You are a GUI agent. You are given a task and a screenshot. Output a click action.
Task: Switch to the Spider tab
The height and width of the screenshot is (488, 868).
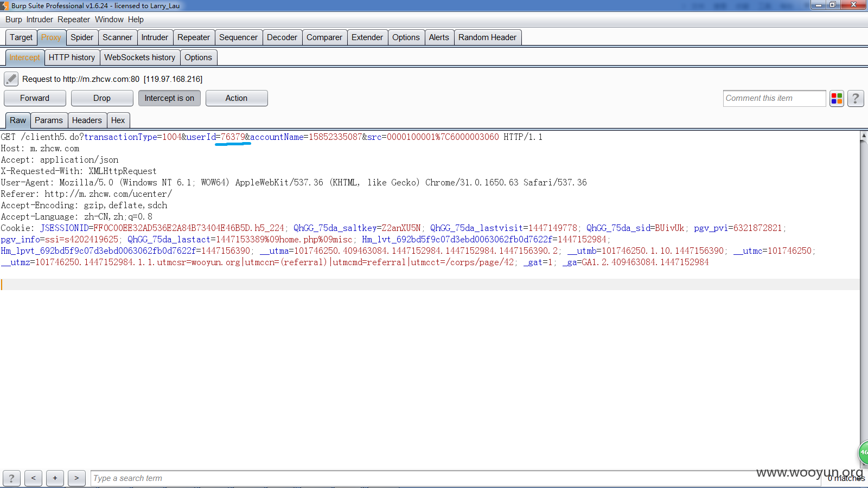pyautogui.click(x=82, y=37)
